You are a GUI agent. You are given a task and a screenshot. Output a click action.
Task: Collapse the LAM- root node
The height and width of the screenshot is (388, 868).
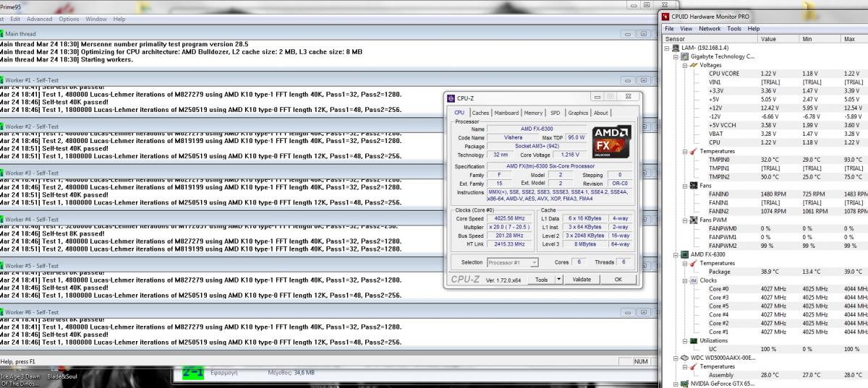tap(667, 48)
